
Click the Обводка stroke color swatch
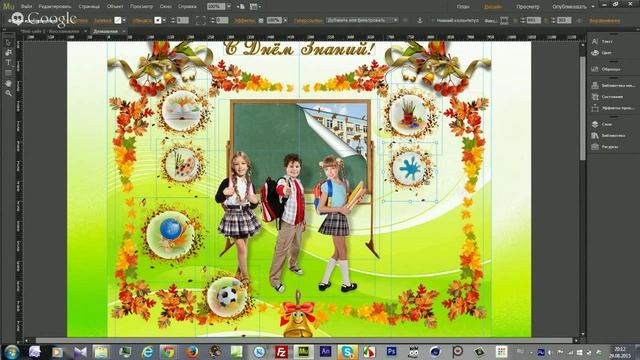(158, 20)
